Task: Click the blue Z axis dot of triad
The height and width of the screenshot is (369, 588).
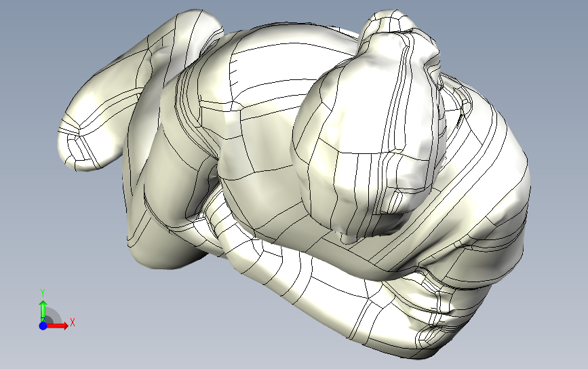Action: click(43, 326)
